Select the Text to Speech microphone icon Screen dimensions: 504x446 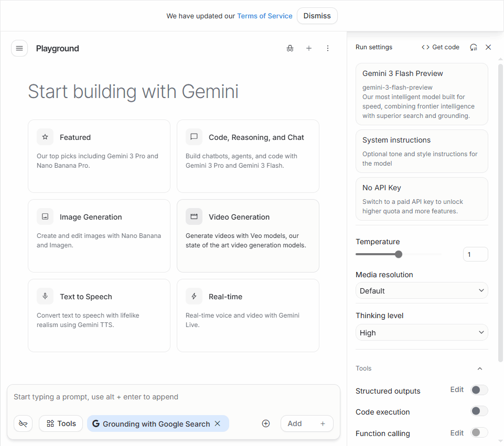(45, 296)
